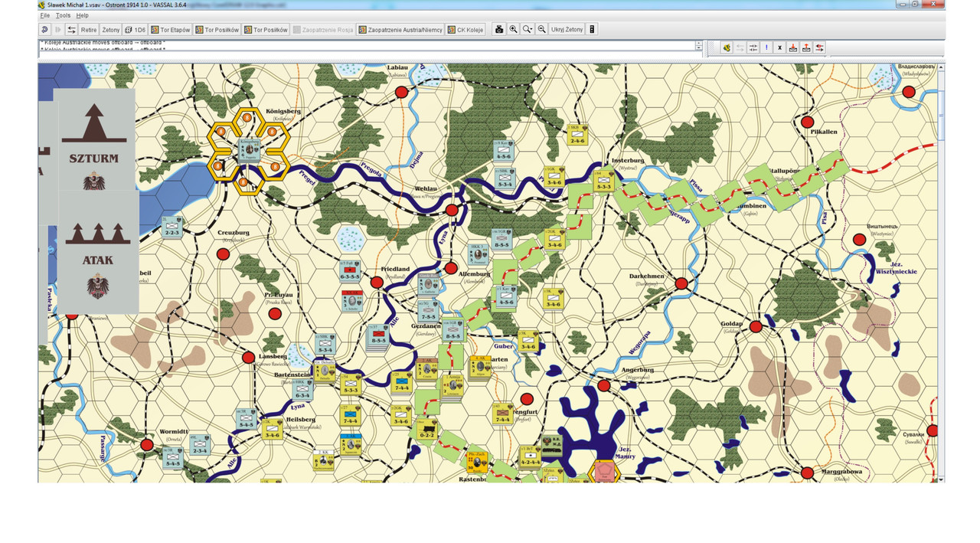Click the pink hexagon marker near Jez. Mamry
The height and width of the screenshot is (543, 980).
pos(605,472)
